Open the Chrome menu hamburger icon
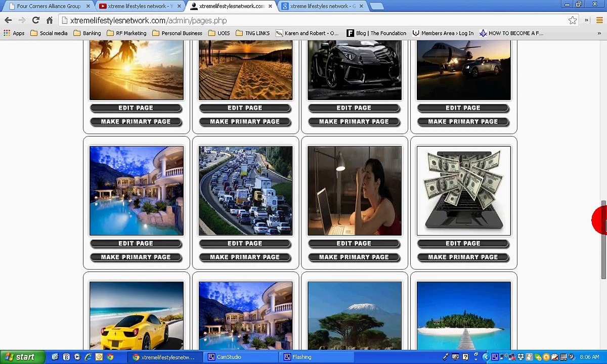The height and width of the screenshot is (364, 607). (599, 20)
